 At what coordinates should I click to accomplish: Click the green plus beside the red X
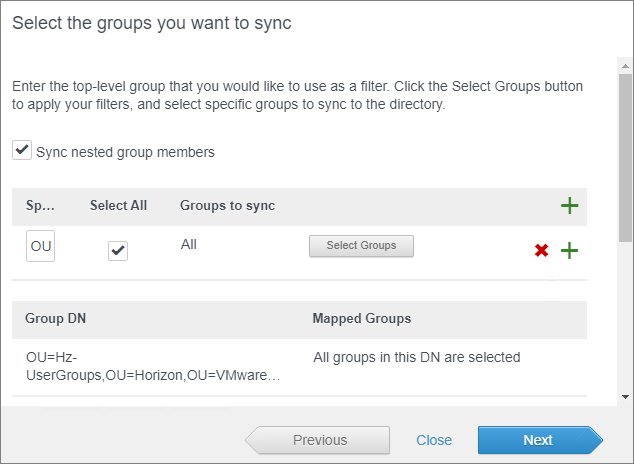click(x=569, y=250)
